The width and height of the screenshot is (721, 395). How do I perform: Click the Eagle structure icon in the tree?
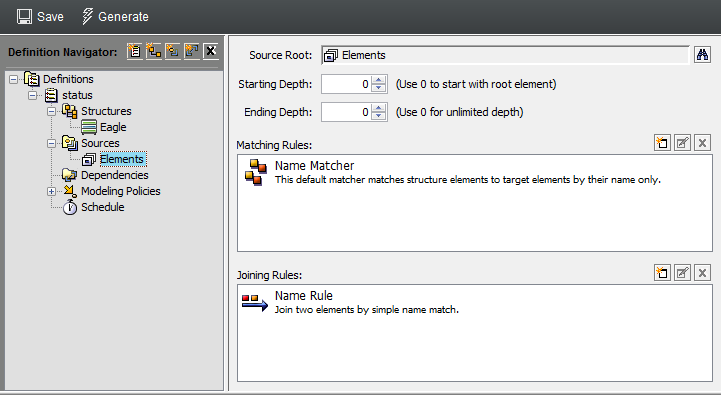point(89,127)
